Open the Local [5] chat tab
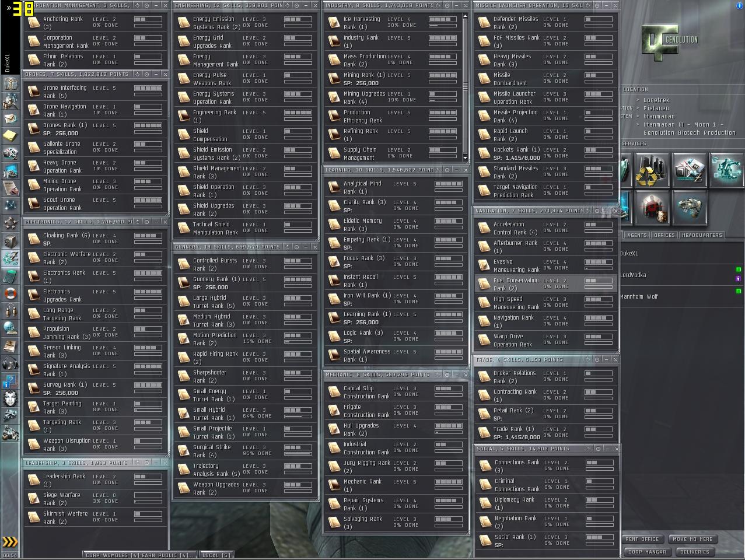745x560 pixels. [x=216, y=555]
